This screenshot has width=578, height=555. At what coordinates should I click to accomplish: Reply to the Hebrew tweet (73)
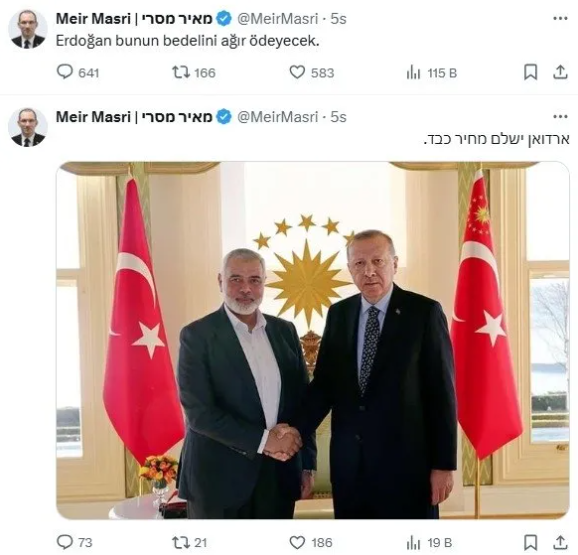click(74, 542)
